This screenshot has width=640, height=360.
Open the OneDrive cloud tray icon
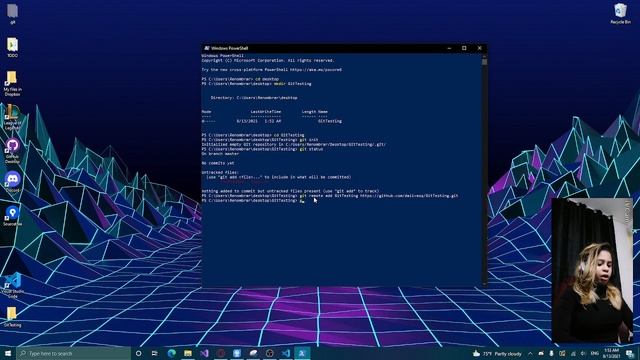pyautogui.click(x=541, y=353)
